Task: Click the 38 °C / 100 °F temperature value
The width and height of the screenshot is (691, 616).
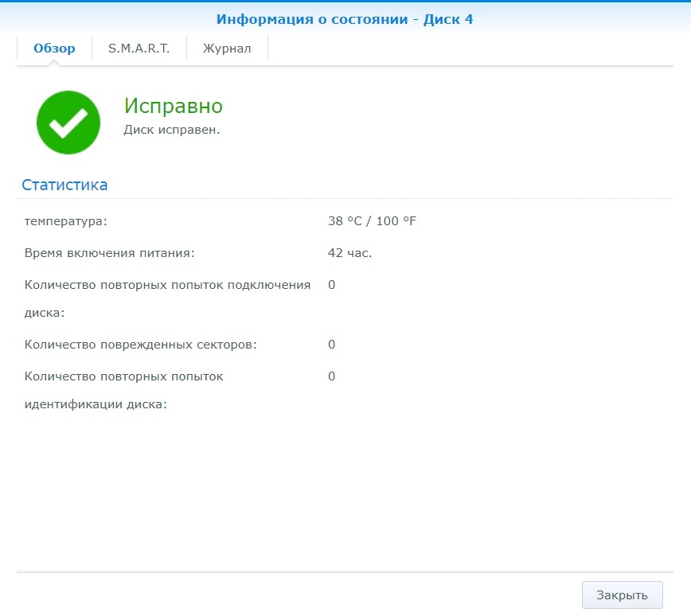Action: pos(372,220)
